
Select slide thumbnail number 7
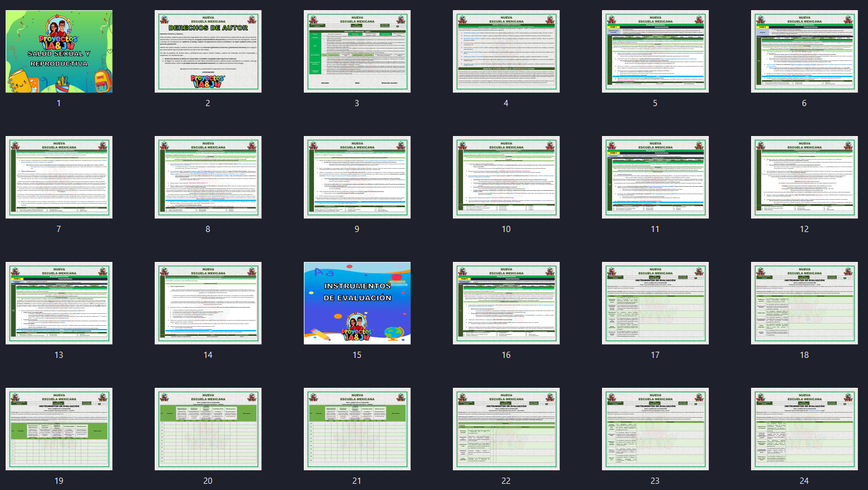click(x=59, y=177)
